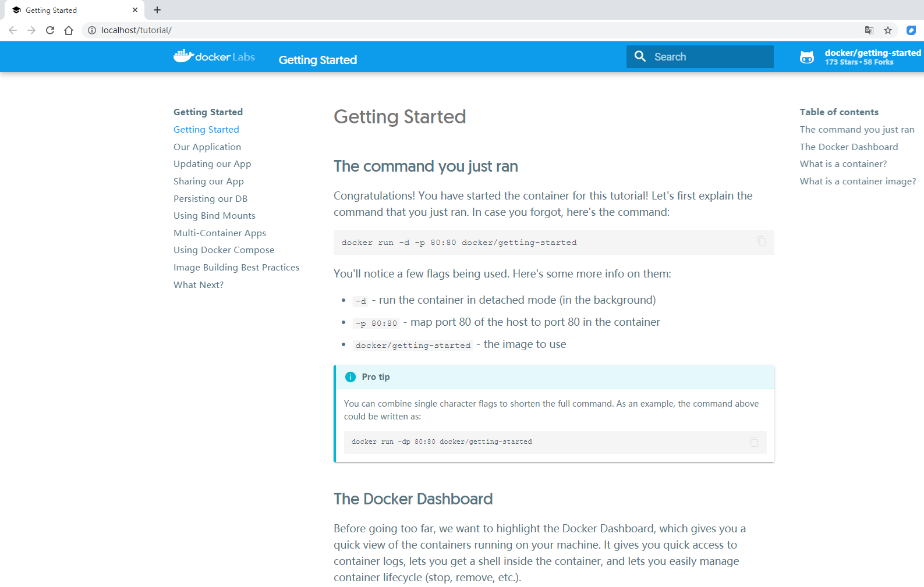Go to Persisting our DB page
The width and height of the screenshot is (924, 587).
210,199
